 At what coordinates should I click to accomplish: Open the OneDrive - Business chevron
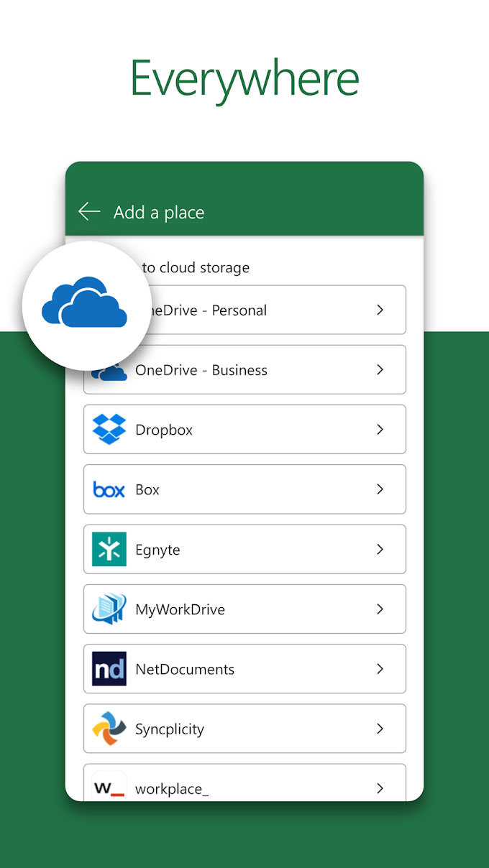click(x=380, y=369)
